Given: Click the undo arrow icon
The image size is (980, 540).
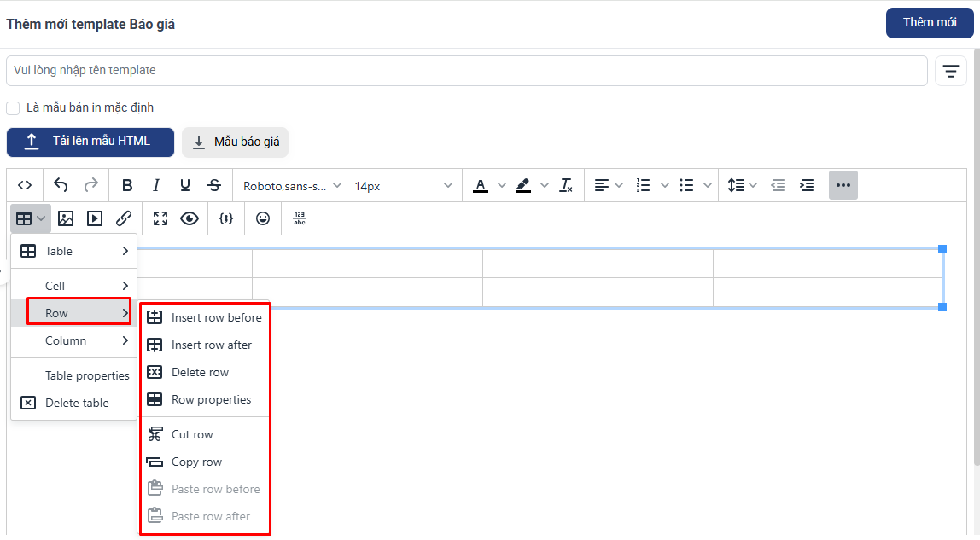Looking at the screenshot, I should click(x=61, y=185).
